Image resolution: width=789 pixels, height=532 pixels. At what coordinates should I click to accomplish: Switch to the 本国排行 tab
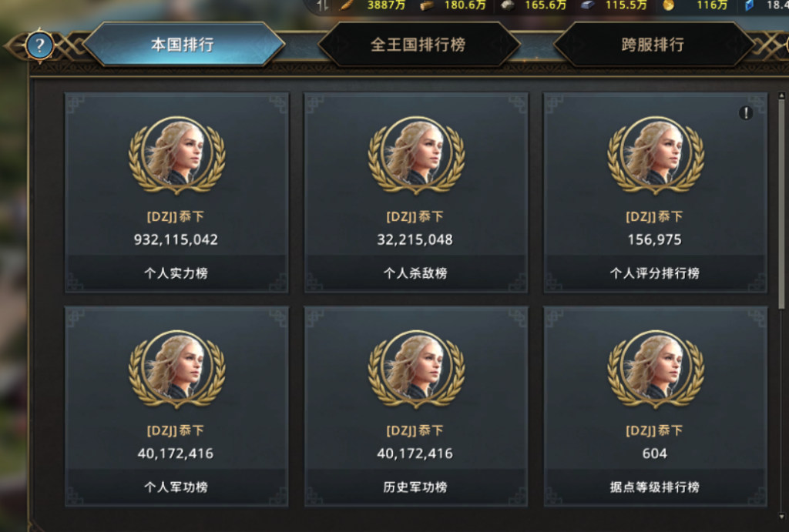(183, 45)
